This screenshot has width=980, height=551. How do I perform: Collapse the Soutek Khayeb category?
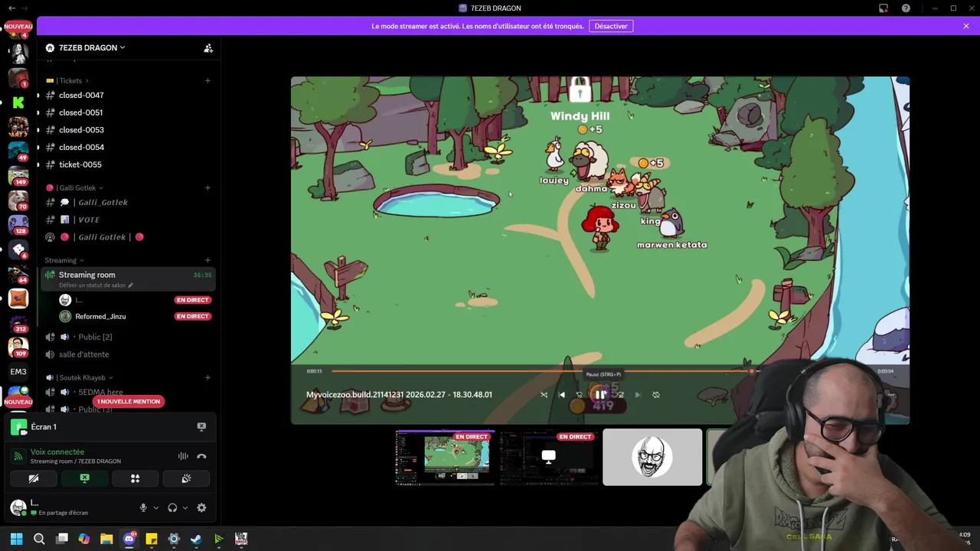pos(79,377)
